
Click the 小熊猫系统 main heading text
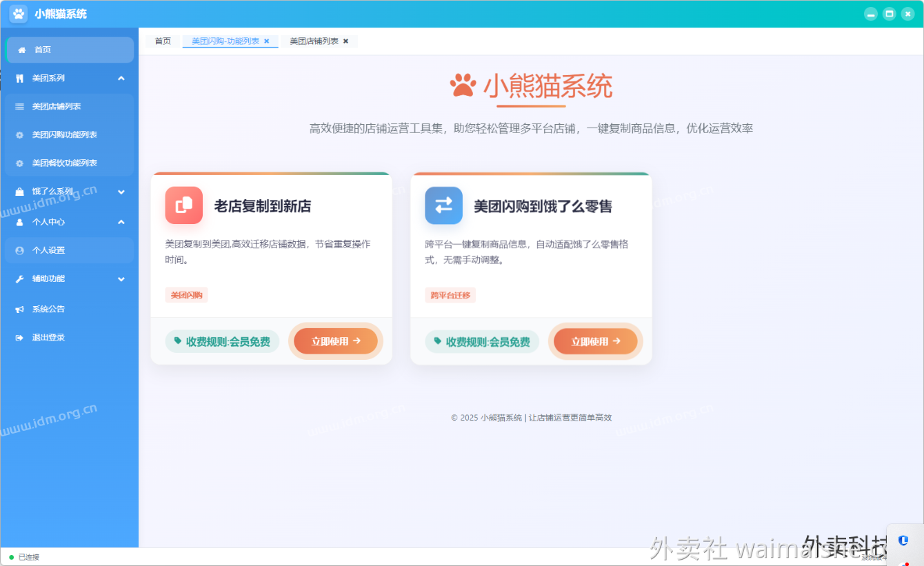(548, 86)
